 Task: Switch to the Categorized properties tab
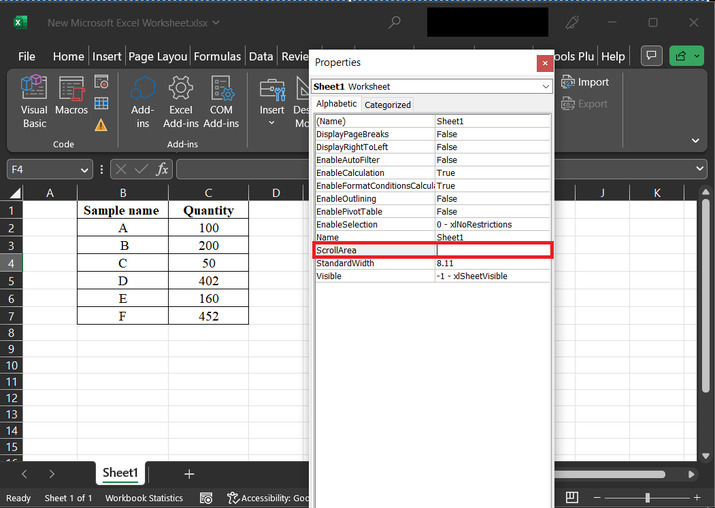pyautogui.click(x=387, y=104)
